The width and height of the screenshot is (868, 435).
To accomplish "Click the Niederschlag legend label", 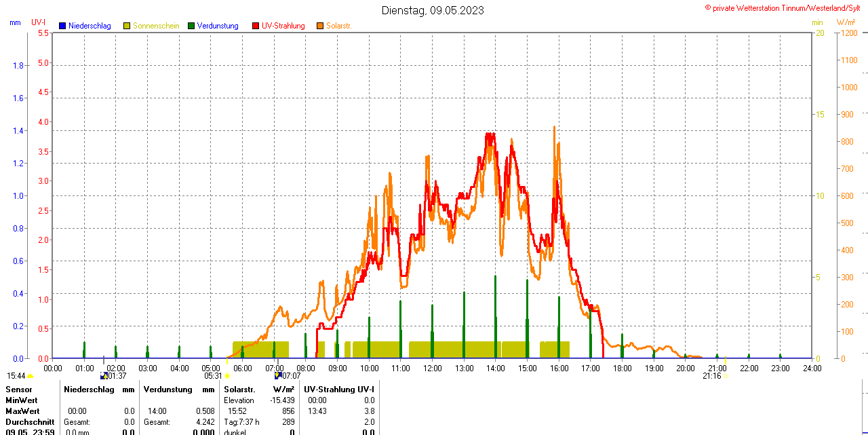I will [90, 26].
